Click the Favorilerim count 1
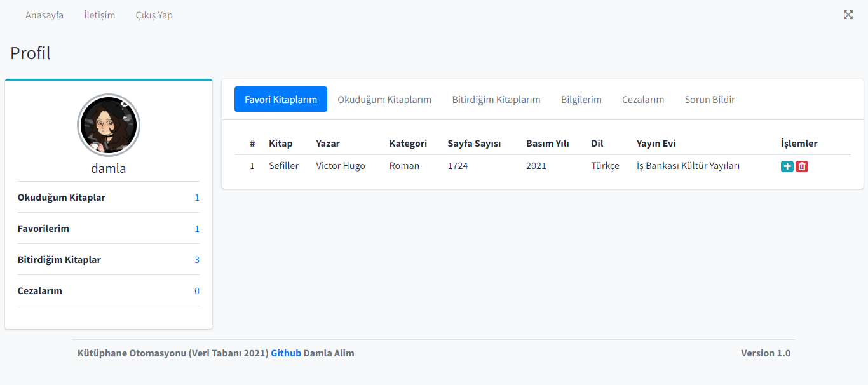868x385 pixels. [x=197, y=229]
